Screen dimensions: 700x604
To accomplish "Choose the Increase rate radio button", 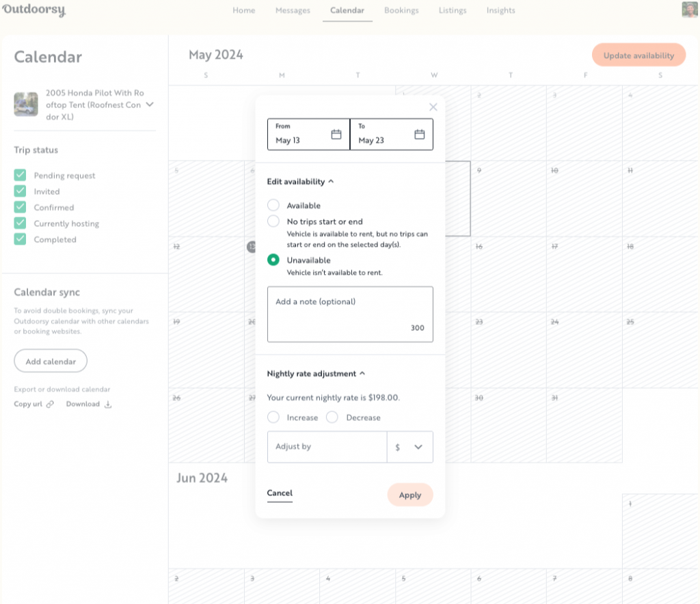I will (273, 417).
